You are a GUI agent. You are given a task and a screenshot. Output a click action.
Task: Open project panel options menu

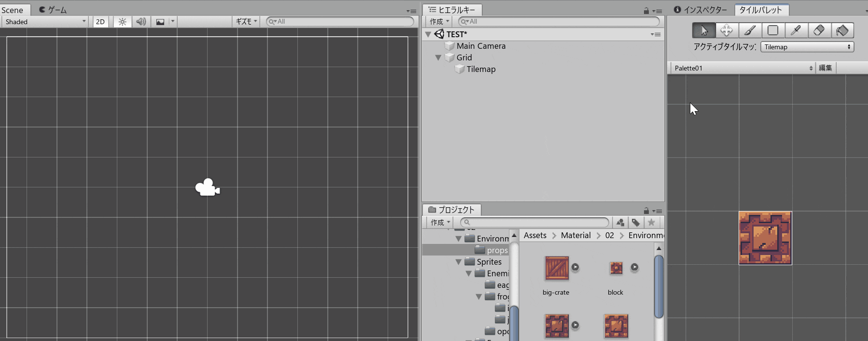pyautogui.click(x=657, y=211)
